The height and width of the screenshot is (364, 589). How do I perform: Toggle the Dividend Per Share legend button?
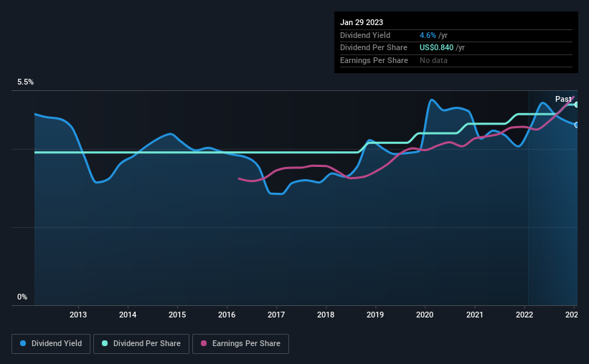click(x=141, y=344)
